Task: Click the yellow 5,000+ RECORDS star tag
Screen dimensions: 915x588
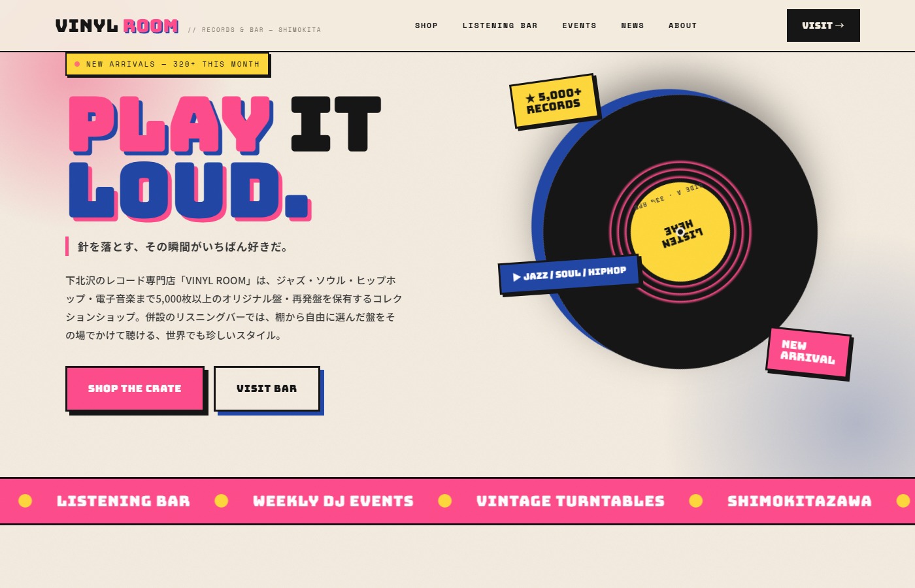Action: (554, 100)
